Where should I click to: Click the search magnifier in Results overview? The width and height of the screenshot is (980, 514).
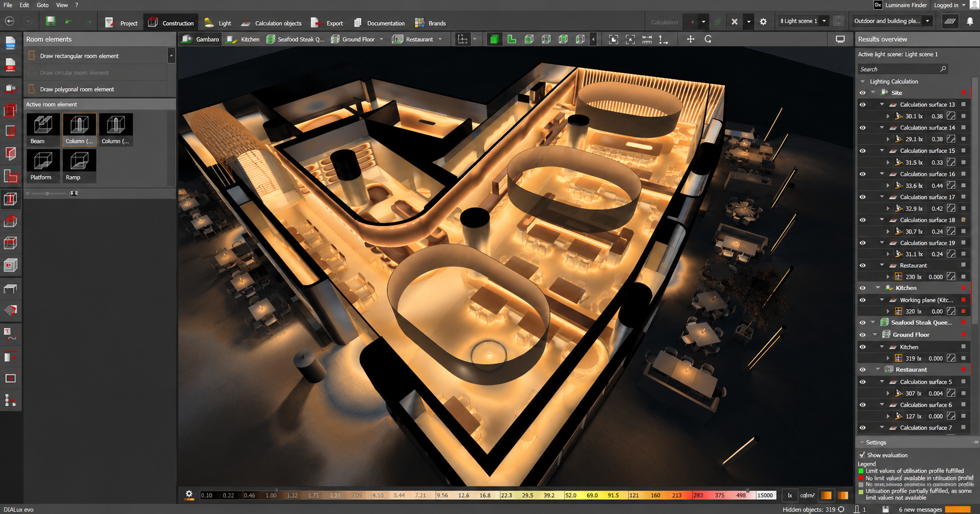pyautogui.click(x=943, y=69)
